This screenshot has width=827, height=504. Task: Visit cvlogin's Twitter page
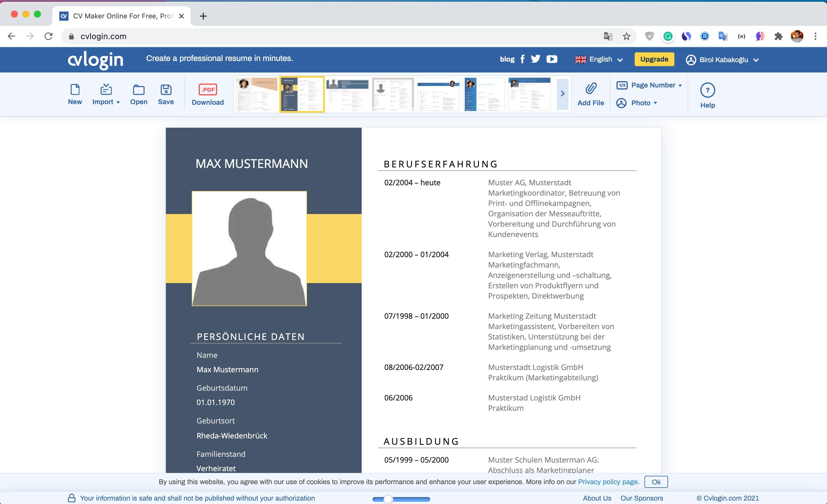pos(535,59)
